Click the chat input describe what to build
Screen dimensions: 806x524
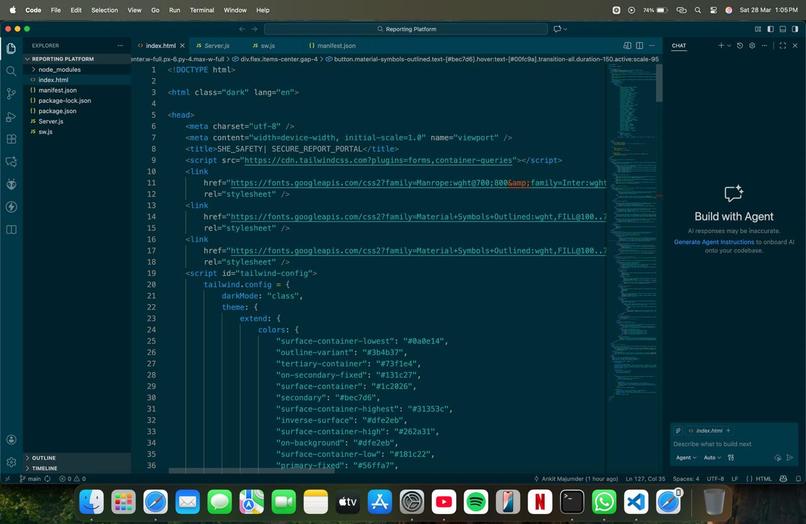click(x=734, y=444)
